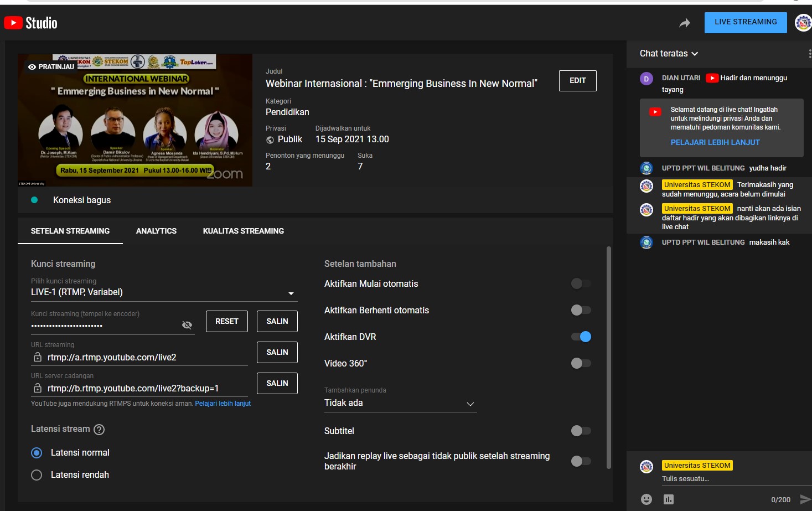Click the teal Koneksi bagus status dot
Viewport: 812px width, 511px height.
pyautogui.click(x=34, y=200)
